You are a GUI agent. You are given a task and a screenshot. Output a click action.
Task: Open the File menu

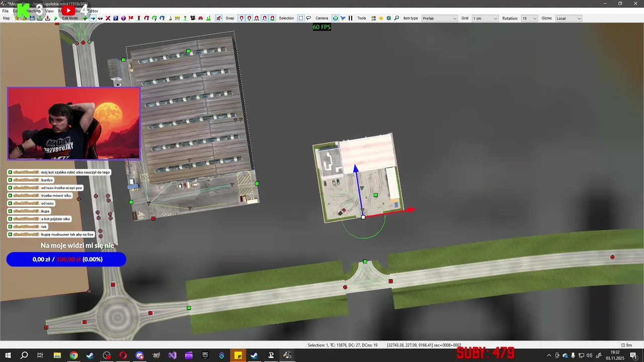(5, 11)
